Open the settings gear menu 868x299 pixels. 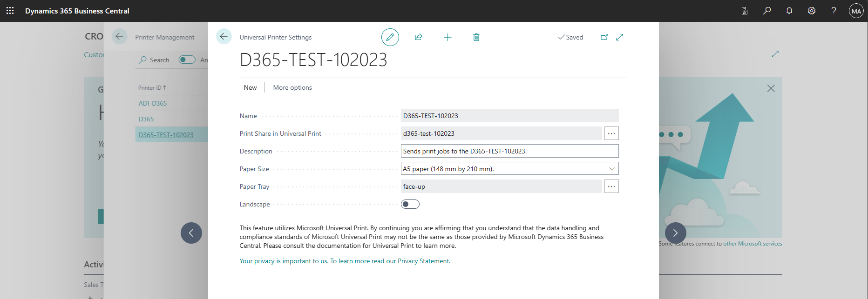(812, 11)
